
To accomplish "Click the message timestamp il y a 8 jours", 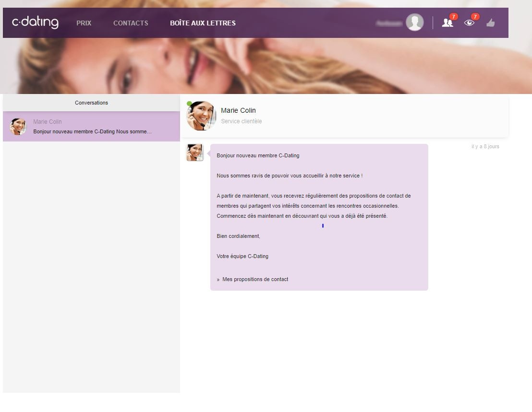I will pyautogui.click(x=485, y=146).
